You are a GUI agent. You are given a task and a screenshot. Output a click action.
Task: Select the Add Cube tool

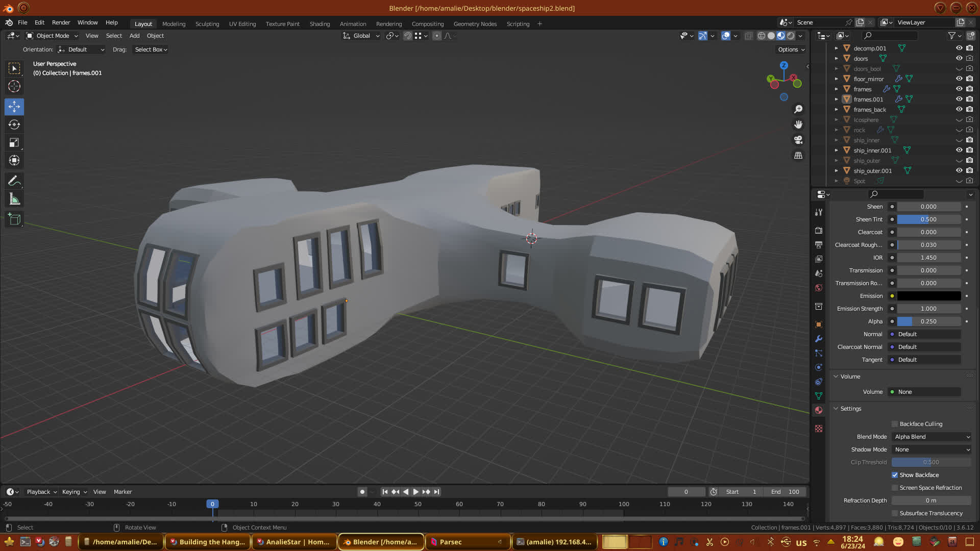(14, 219)
